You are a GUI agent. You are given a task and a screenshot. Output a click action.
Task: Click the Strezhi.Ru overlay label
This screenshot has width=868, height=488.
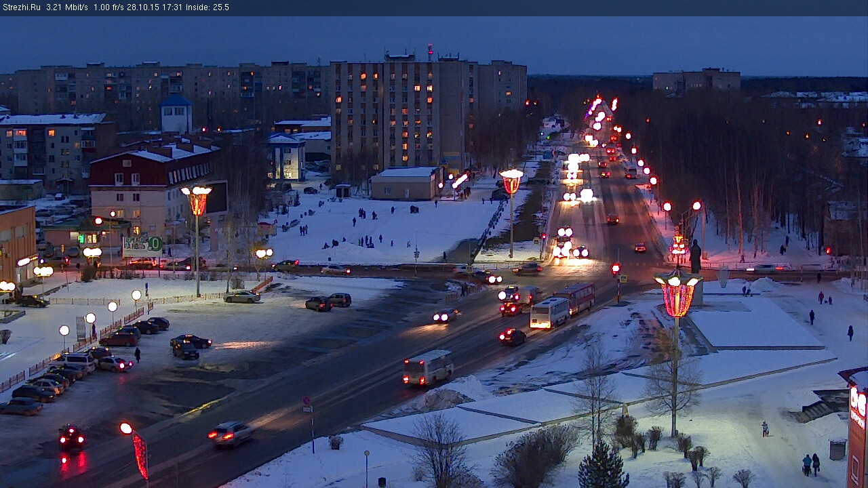click(x=22, y=7)
